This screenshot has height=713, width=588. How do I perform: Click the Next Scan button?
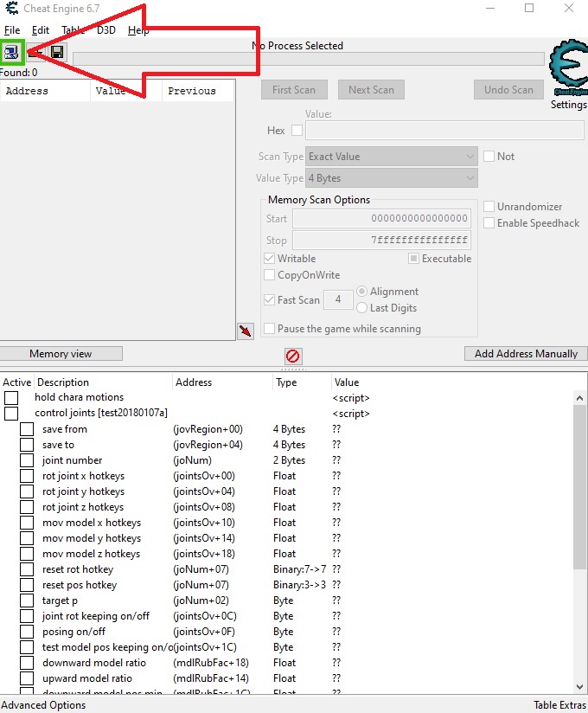pos(371,90)
